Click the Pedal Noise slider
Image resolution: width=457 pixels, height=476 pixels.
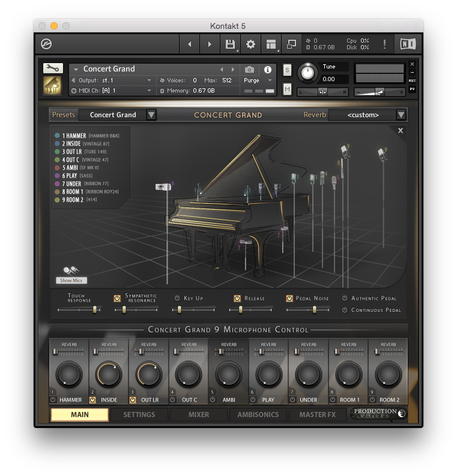[x=308, y=310]
